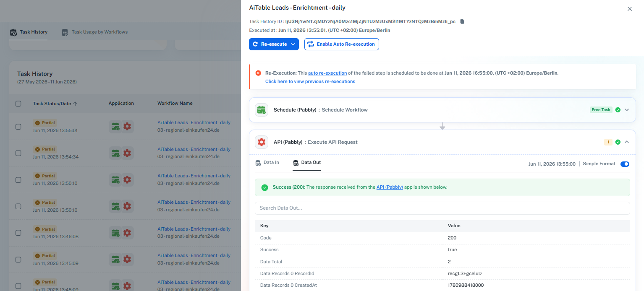This screenshot has height=291, width=644.
Task: Check the row dated Jun 11, 2026 13:46:08
Action: point(18,233)
